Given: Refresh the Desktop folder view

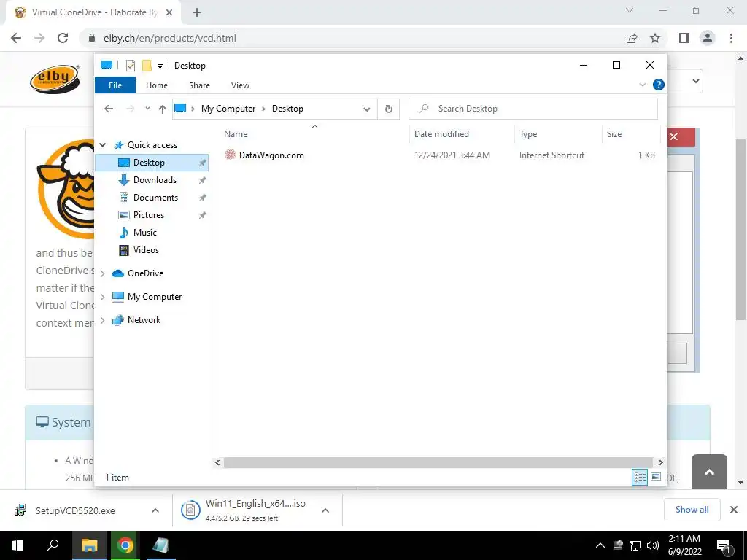Looking at the screenshot, I should click(389, 109).
